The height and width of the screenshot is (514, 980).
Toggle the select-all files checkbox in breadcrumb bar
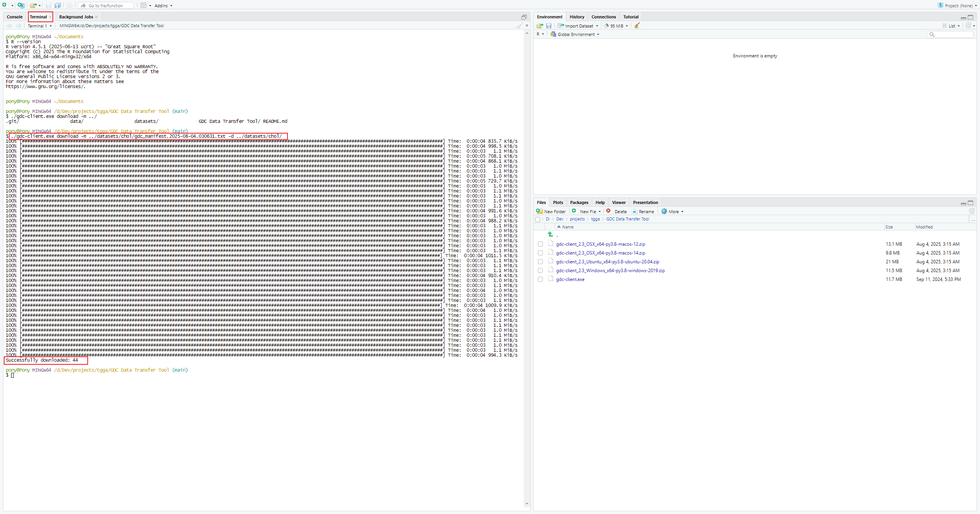(538, 219)
